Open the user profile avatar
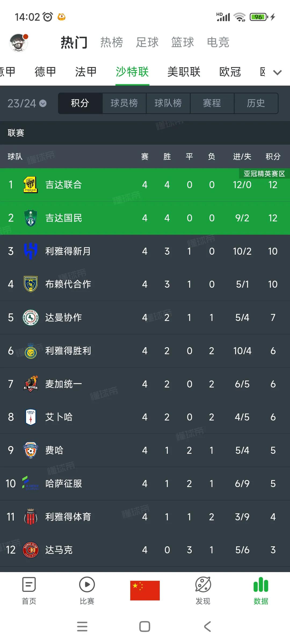 click(x=19, y=42)
